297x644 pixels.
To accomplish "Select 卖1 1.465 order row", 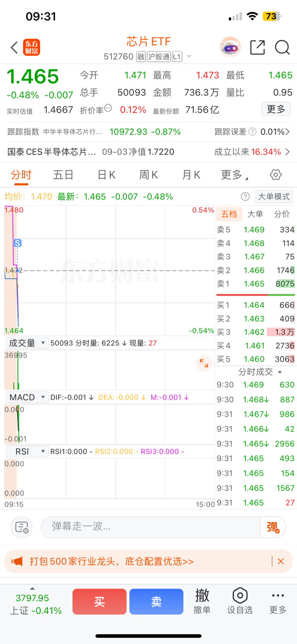I will [x=256, y=284].
